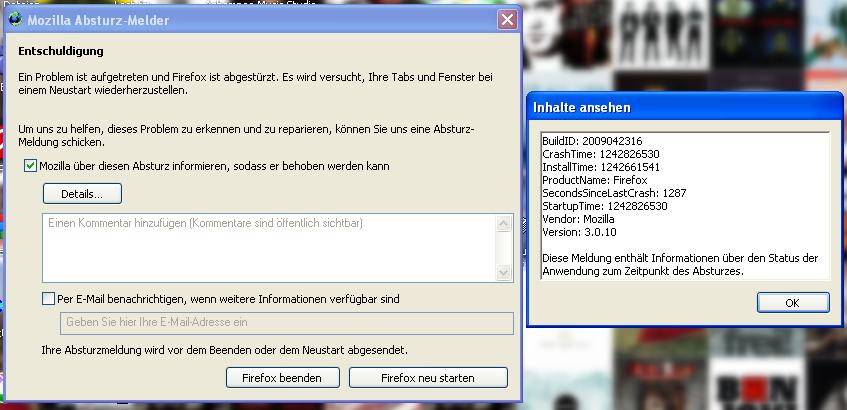
Task: Select the BuildID: 2009042316 line
Action: point(592,141)
